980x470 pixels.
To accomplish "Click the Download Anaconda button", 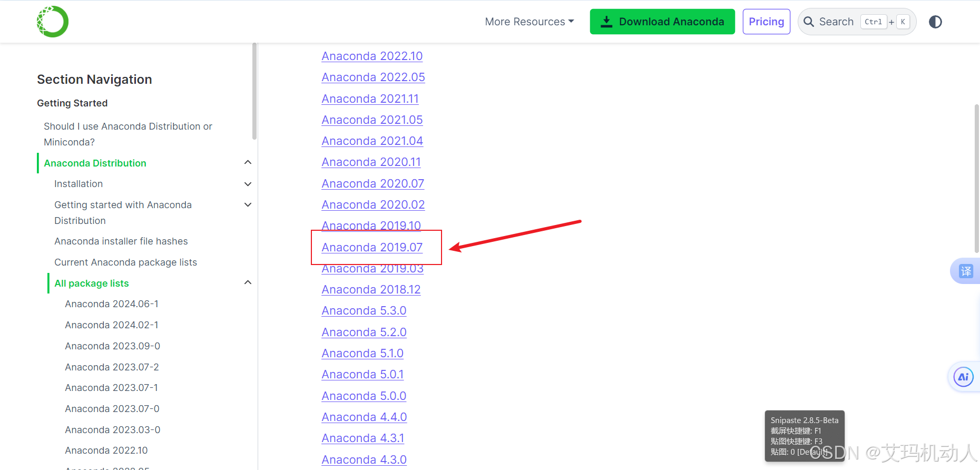I will click(662, 22).
